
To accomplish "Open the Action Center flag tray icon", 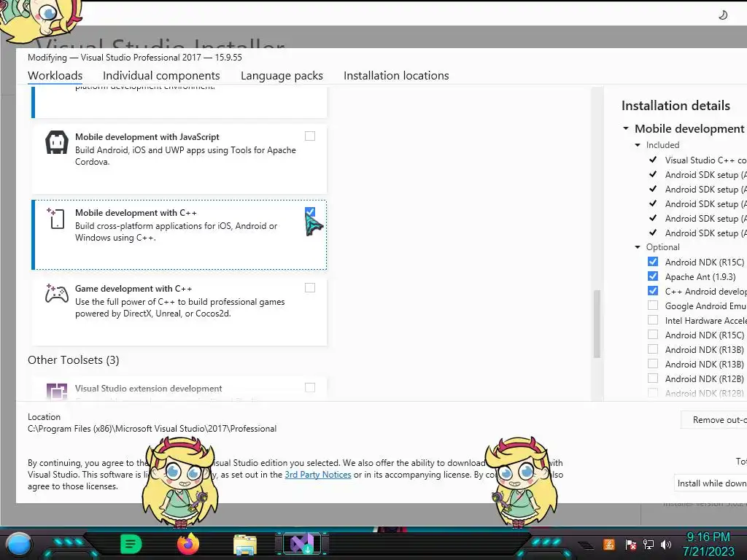I will [630, 544].
